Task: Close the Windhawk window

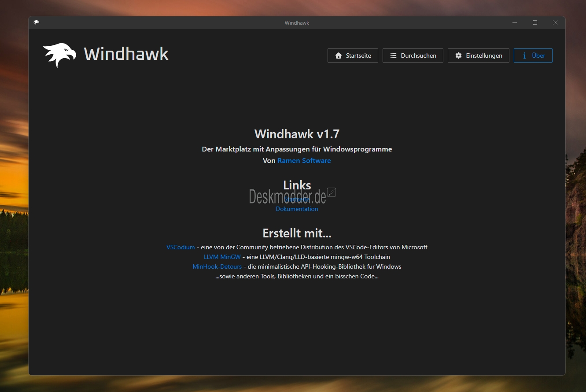Action: 555,22
